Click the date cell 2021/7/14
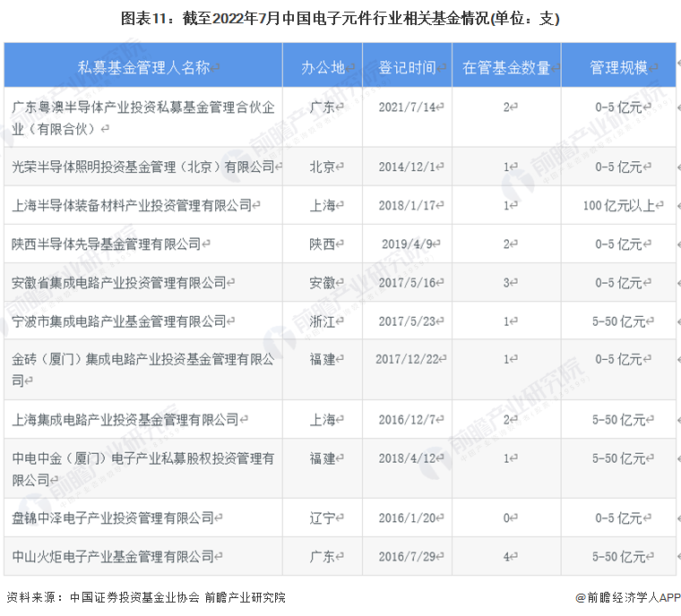Image resolution: width=681 pixels, height=616 pixels. point(407,117)
